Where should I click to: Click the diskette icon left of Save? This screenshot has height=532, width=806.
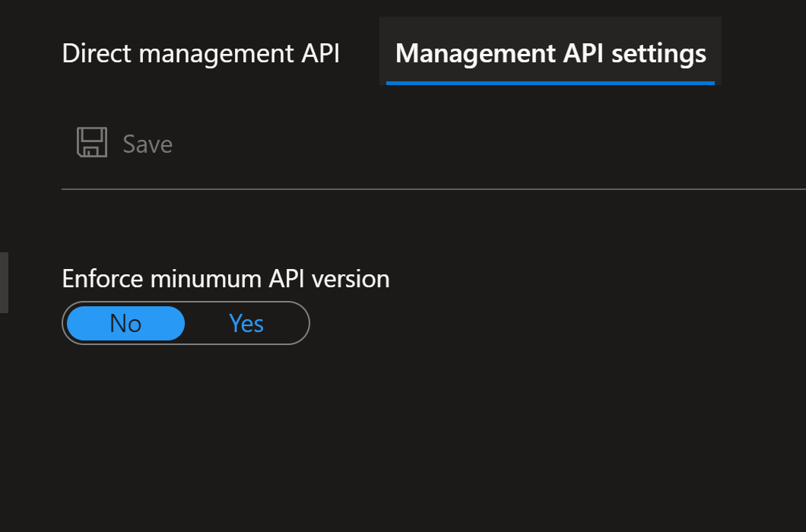coord(92,143)
